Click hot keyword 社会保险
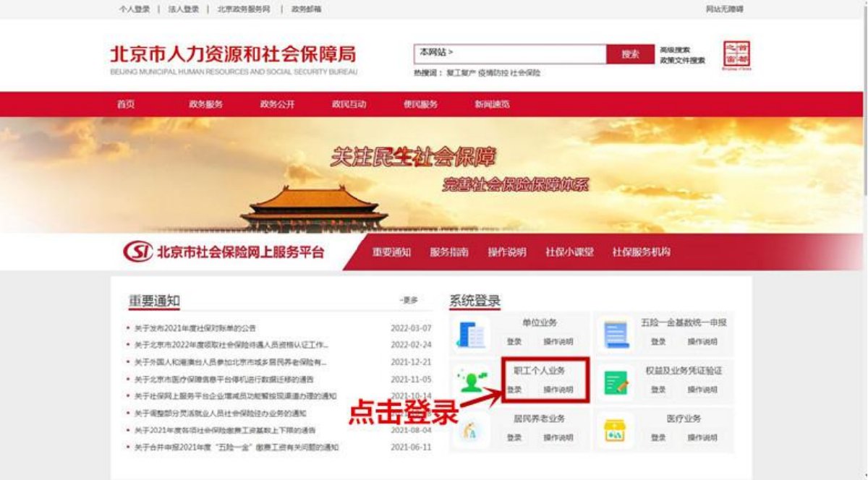 point(525,73)
